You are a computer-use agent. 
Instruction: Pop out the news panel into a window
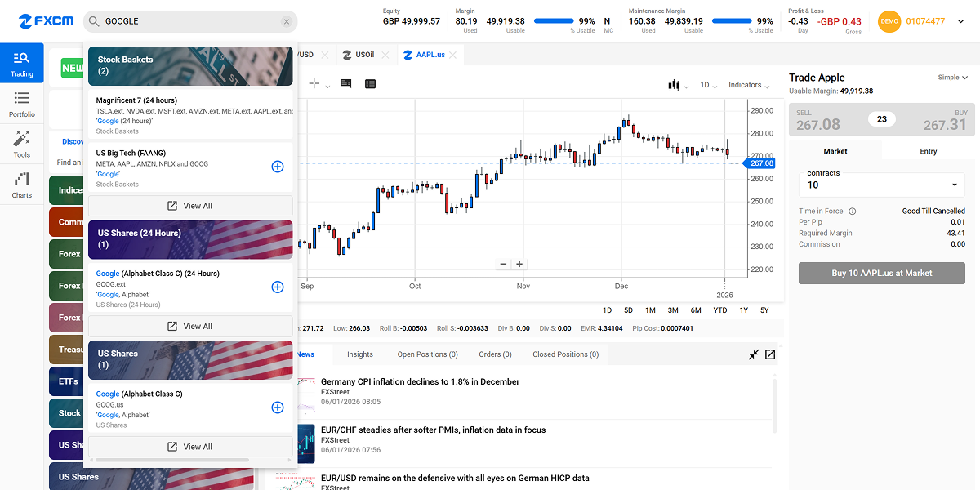coord(769,354)
